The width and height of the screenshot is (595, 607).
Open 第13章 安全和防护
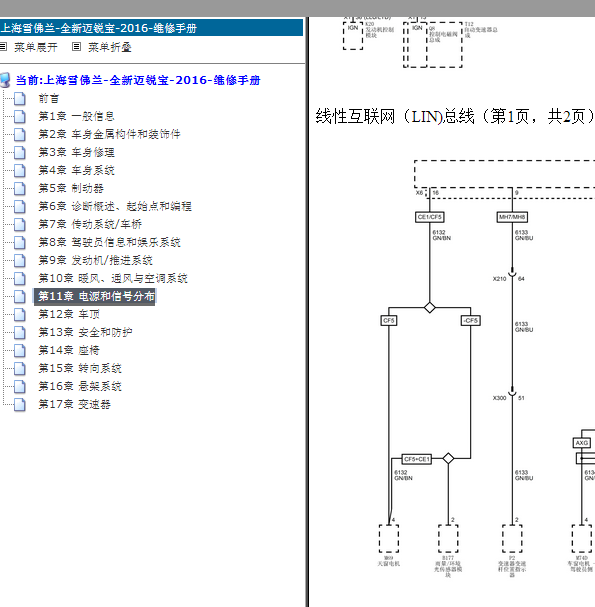click(x=85, y=332)
